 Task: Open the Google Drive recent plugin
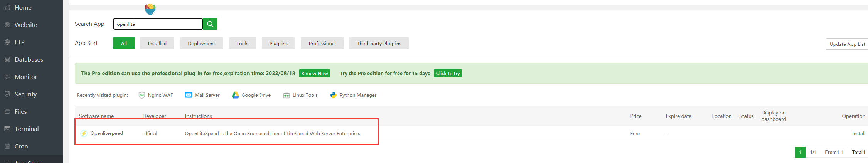click(251, 95)
